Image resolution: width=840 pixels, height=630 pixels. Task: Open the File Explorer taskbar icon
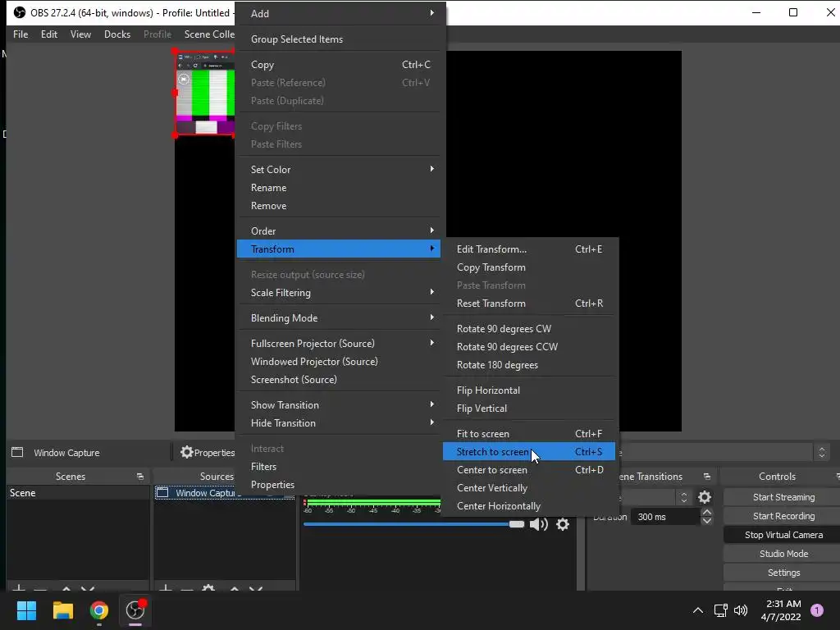62,610
